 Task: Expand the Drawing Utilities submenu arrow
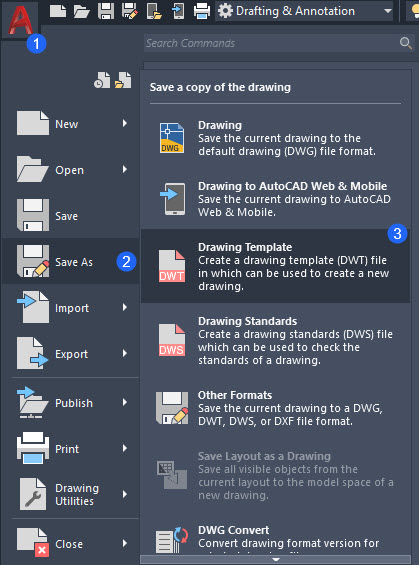pos(125,494)
